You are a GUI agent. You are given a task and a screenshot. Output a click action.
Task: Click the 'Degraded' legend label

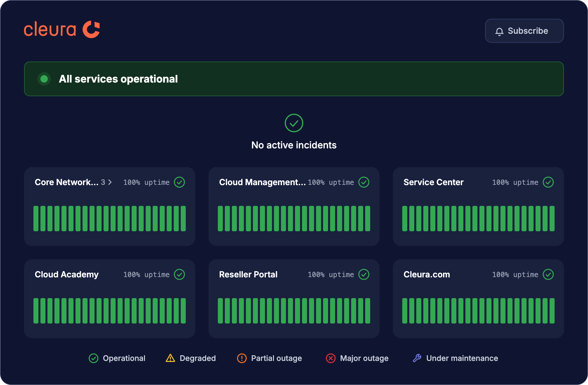[x=198, y=358]
